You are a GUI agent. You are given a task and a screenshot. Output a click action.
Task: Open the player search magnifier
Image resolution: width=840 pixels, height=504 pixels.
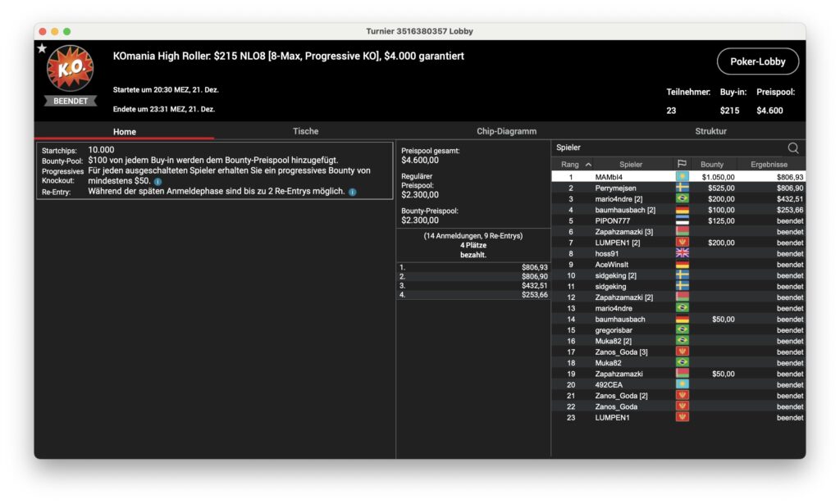tap(792, 148)
